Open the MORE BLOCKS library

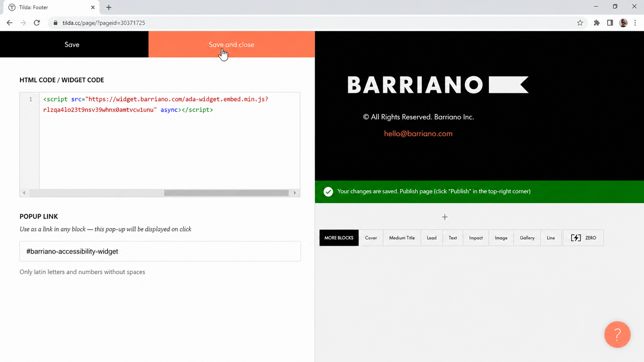click(339, 238)
